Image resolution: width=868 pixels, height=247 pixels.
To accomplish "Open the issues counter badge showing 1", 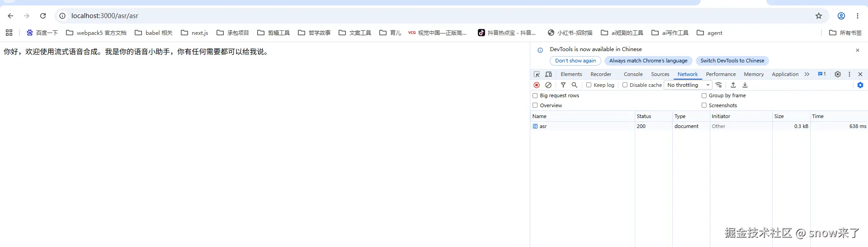I will coord(822,74).
